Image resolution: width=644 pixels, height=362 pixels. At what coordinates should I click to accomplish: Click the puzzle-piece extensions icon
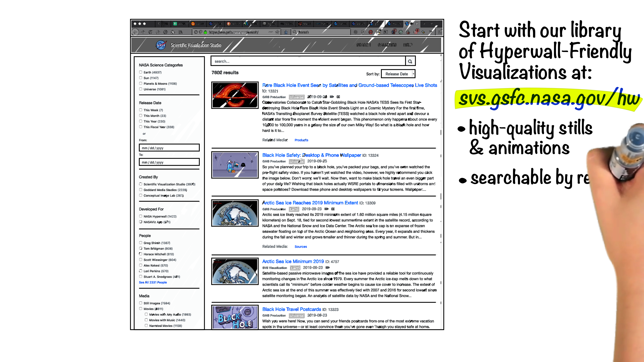tap(173, 32)
